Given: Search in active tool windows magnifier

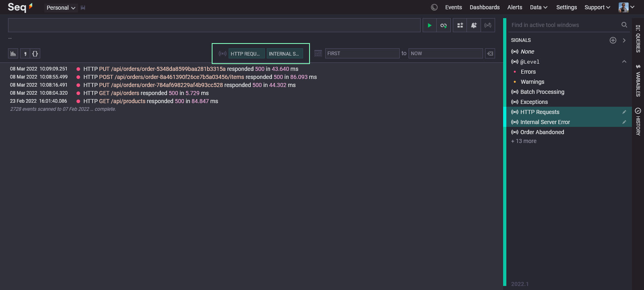Looking at the screenshot, I should [624, 25].
